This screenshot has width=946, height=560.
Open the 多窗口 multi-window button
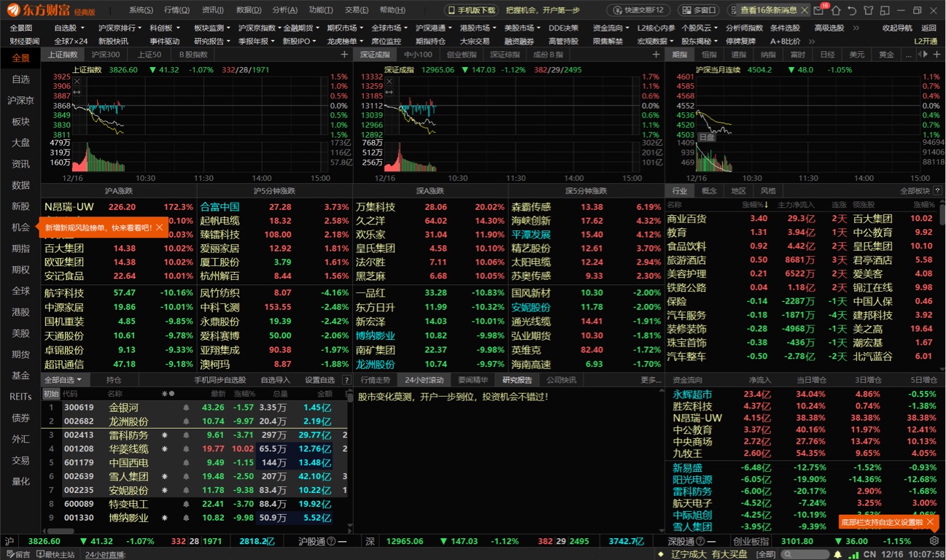pos(699,10)
